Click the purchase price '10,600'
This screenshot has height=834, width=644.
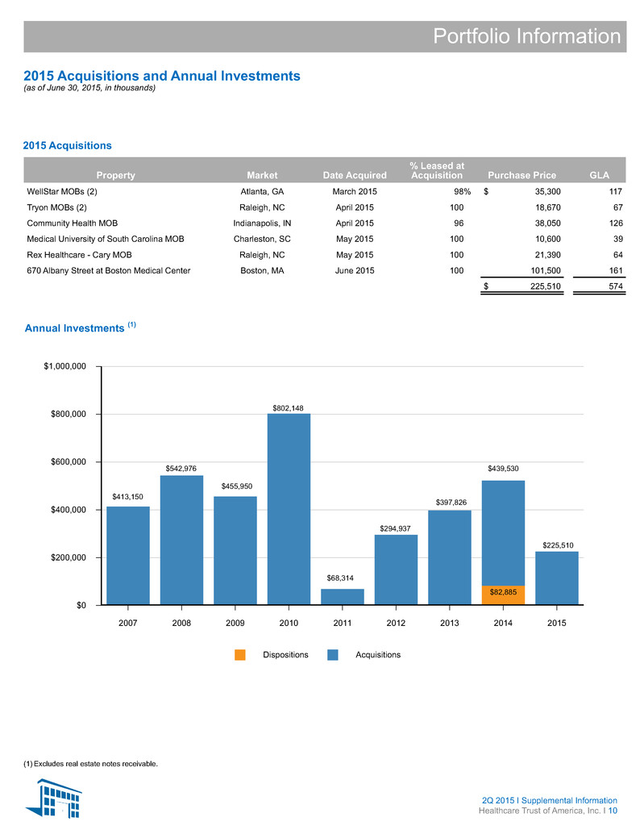[x=548, y=239]
